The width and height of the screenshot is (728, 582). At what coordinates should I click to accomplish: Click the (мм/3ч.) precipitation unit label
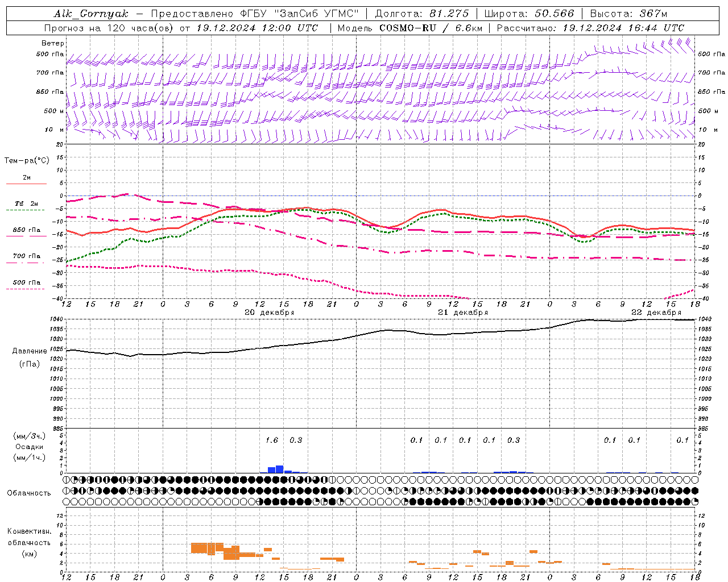[30, 436]
